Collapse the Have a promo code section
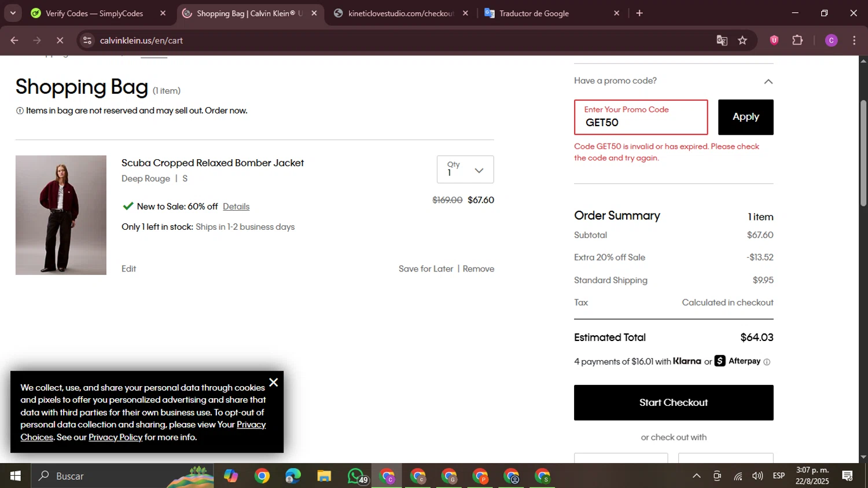 (768, 81)
